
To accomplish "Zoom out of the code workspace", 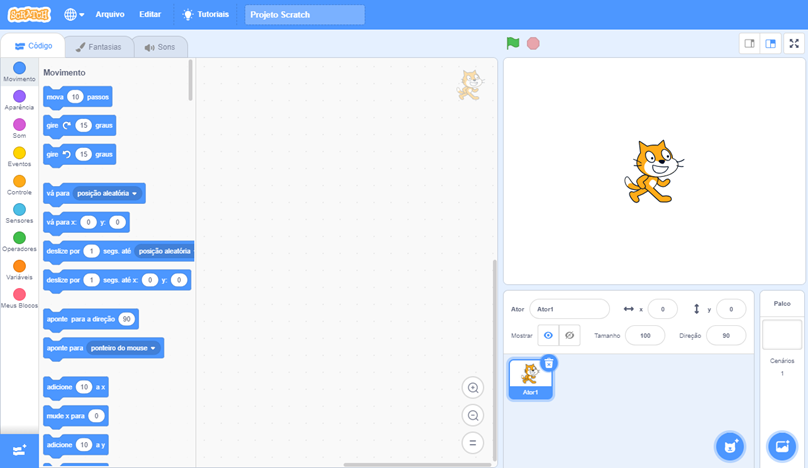I will pyautogui.click(x=473, y=415).
